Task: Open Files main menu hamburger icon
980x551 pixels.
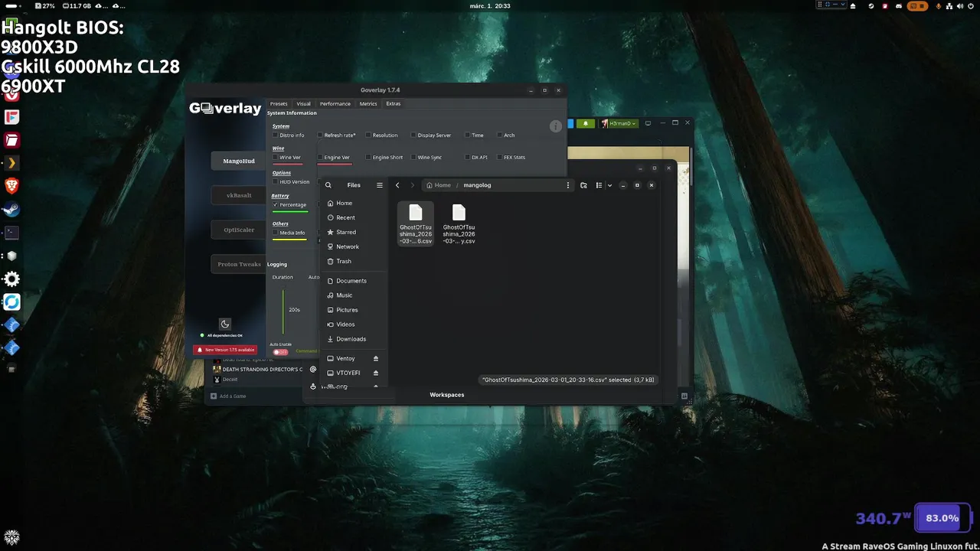Action: click(x=379, y=185)
